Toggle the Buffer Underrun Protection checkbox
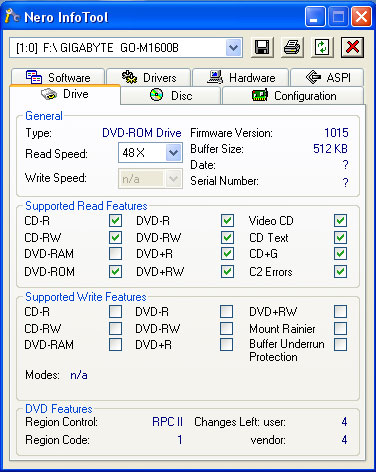Viewport: 376px width, 472px height. pyautogui.click(x=340, y=345)
